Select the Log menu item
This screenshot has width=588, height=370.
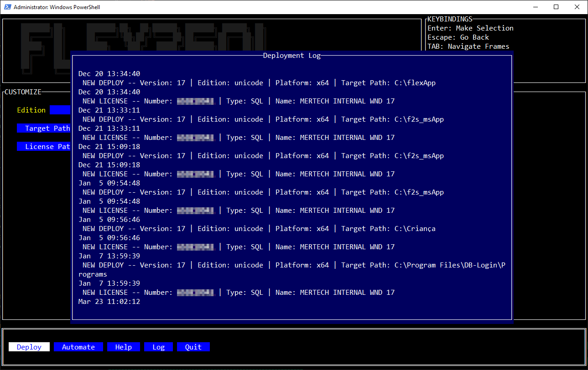tap(158, 347)
